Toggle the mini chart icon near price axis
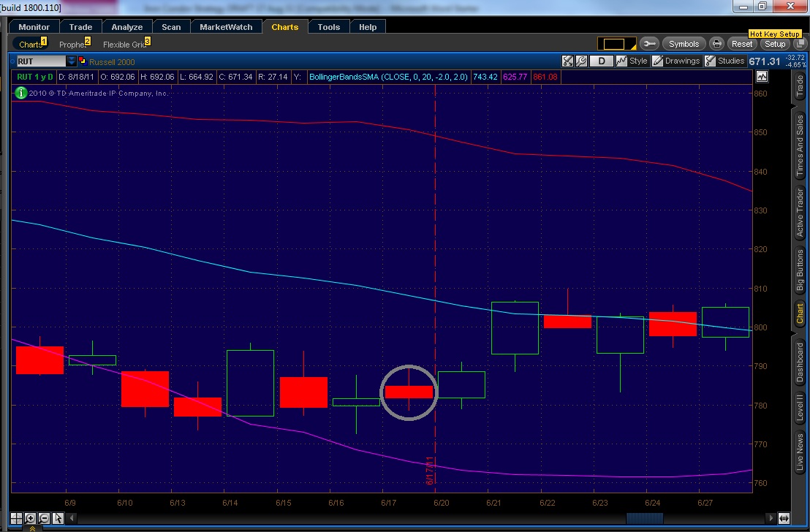 coord(762,76)
